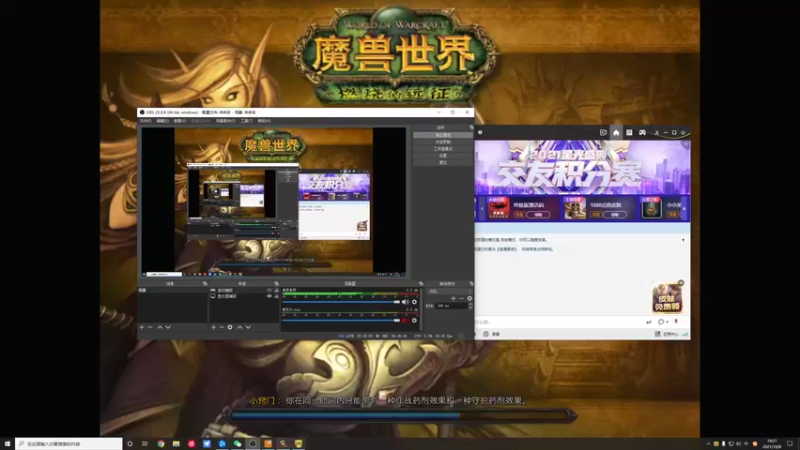
Task: Click Stop Streaming button in OBS
Action: point(443,135)
